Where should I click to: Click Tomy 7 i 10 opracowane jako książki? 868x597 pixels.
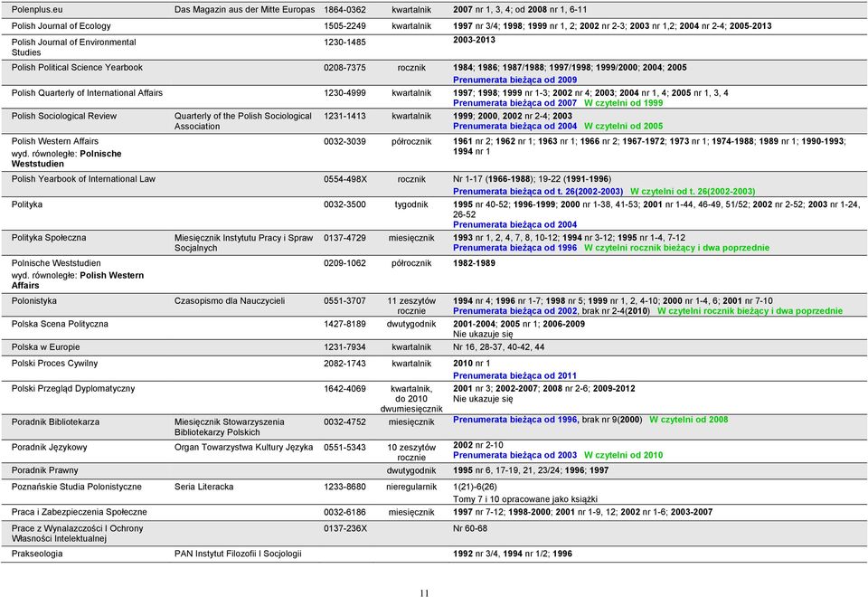pos(524,499)
